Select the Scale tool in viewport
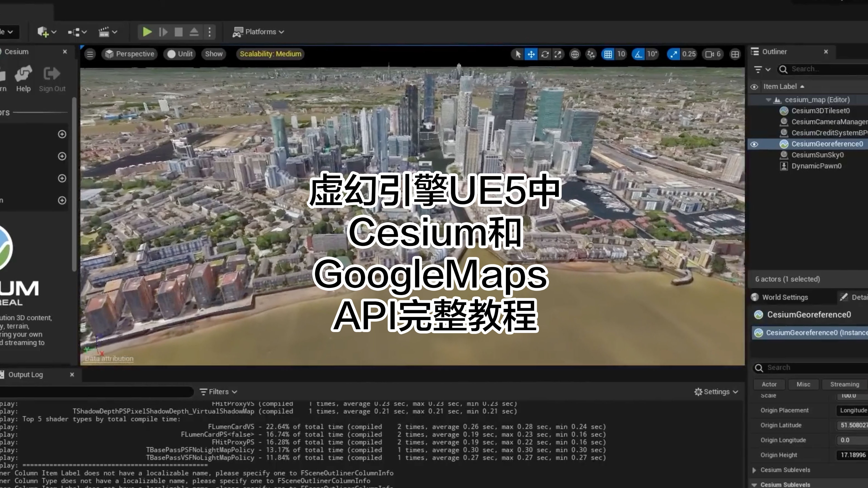 (558, 54)
